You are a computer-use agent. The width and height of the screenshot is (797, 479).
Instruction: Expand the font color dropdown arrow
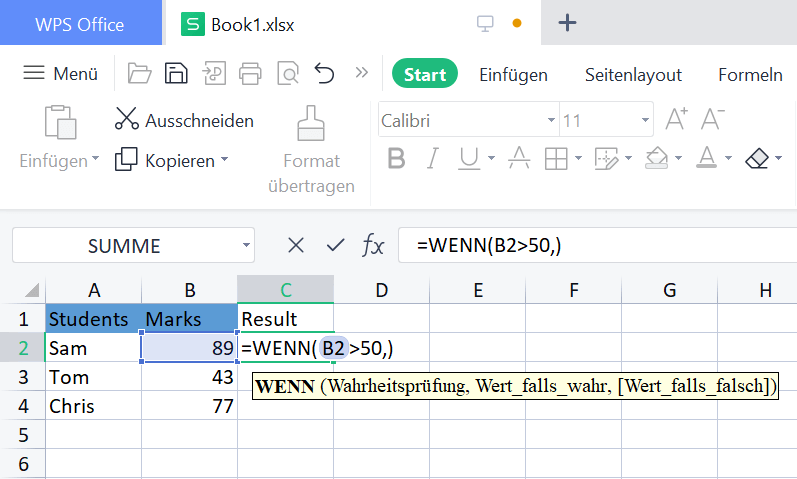pos(728,158)
